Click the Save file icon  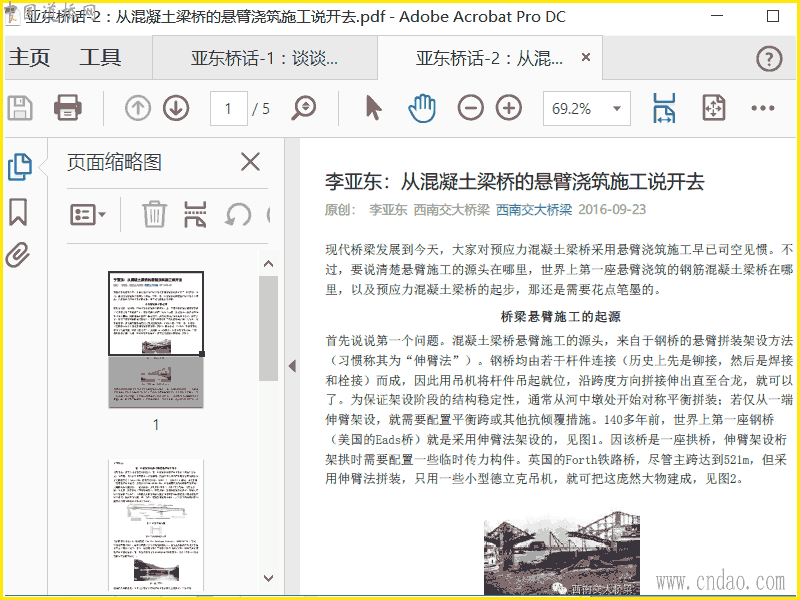point(20,108)
